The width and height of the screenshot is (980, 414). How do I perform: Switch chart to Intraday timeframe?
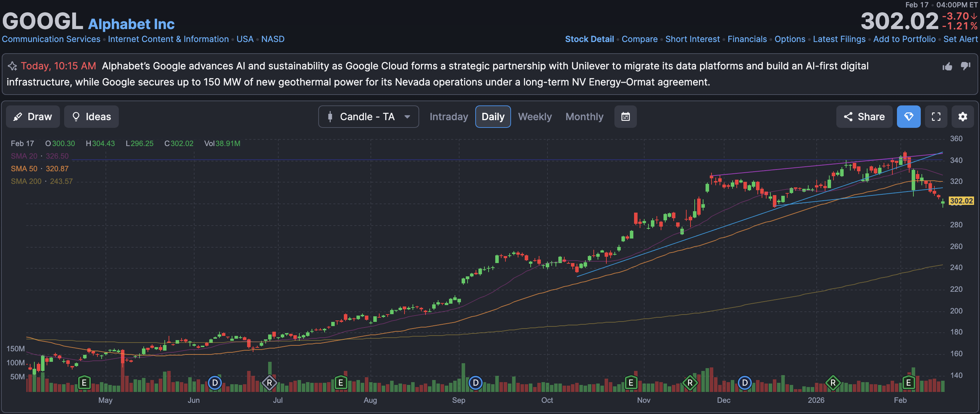point(449,117)
